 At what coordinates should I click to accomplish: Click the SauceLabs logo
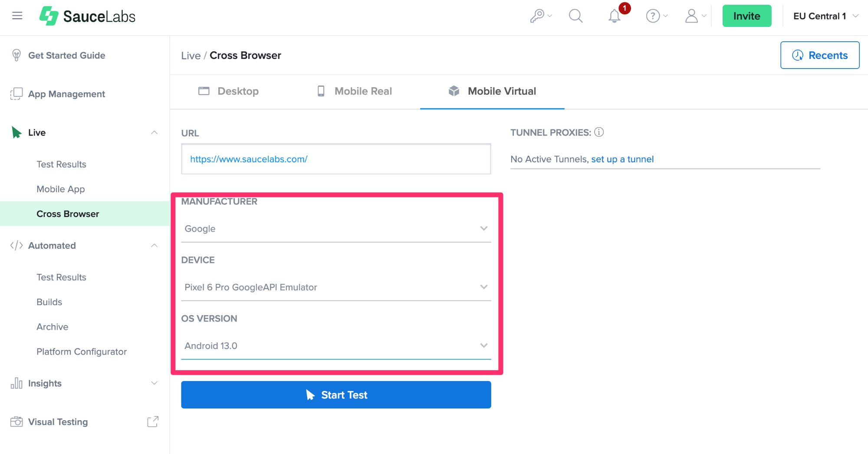pyautogui.click(x=87, y=16)
